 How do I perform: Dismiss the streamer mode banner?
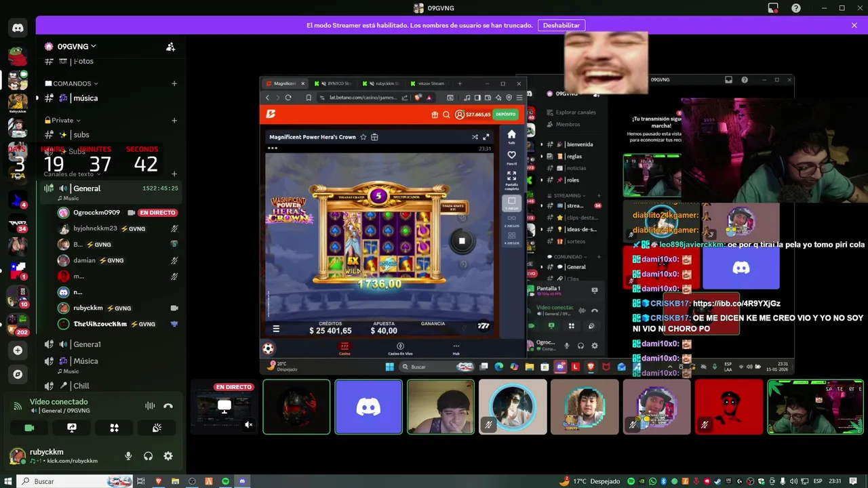coord(854,25)
